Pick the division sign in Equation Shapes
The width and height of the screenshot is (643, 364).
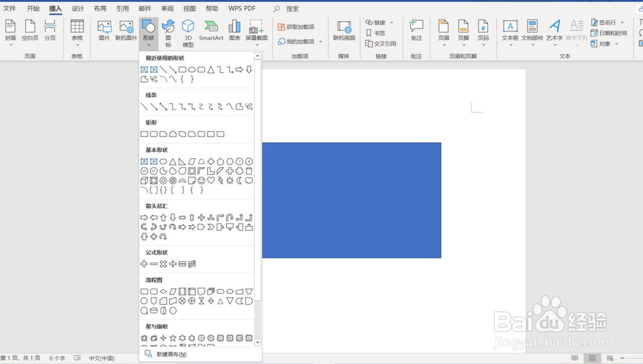click(x=172, y=264)
